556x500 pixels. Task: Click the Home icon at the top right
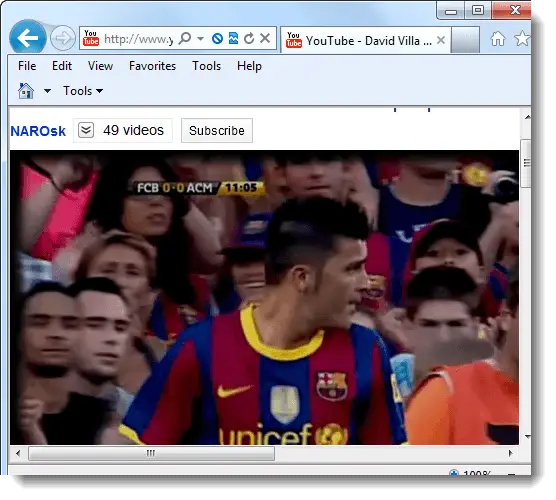(x=498, y=38)
